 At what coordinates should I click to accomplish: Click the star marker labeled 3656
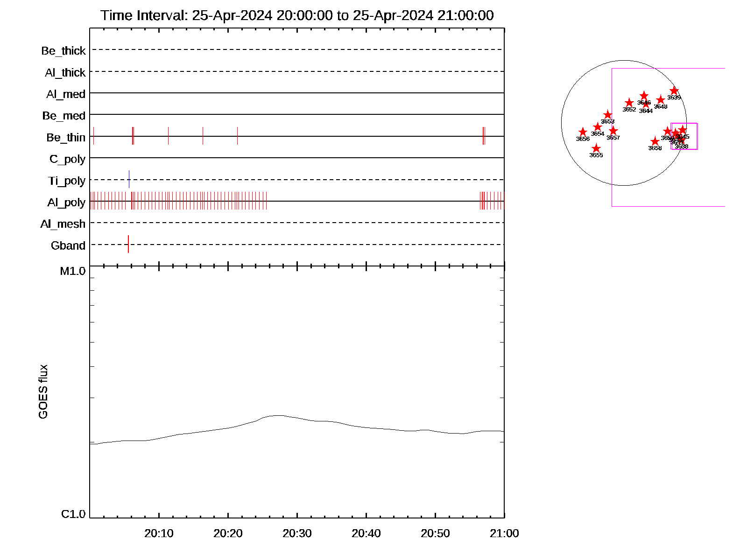pyautogui.click(x=583, y=132)
